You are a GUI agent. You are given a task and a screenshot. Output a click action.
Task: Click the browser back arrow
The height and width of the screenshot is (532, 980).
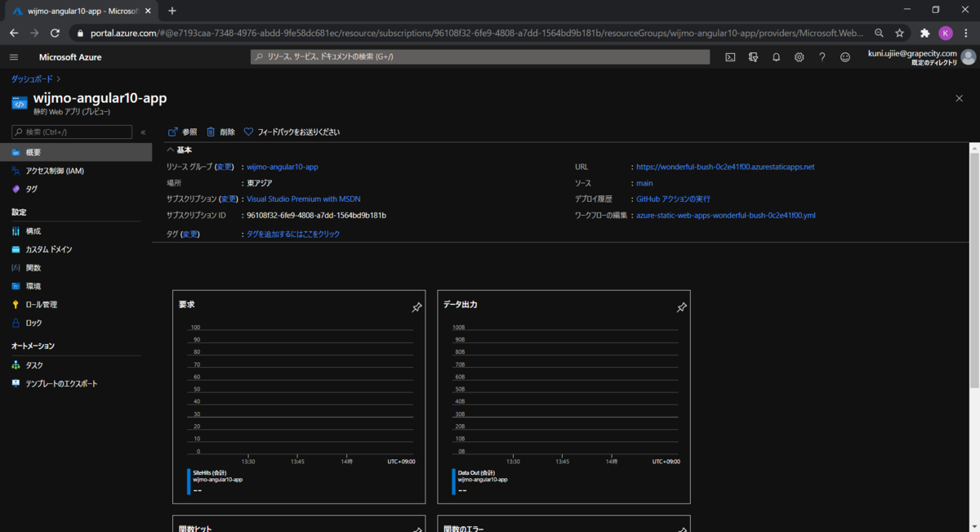(14, 34)
